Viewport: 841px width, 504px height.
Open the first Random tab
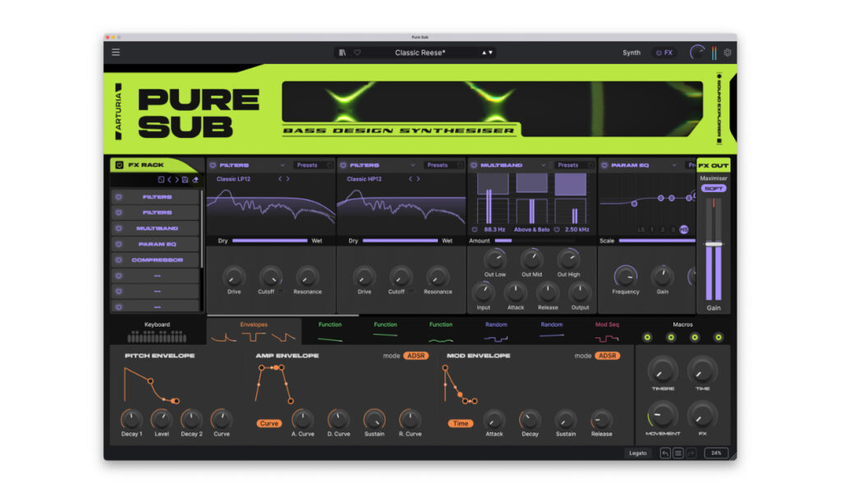[x=496, y=332]
